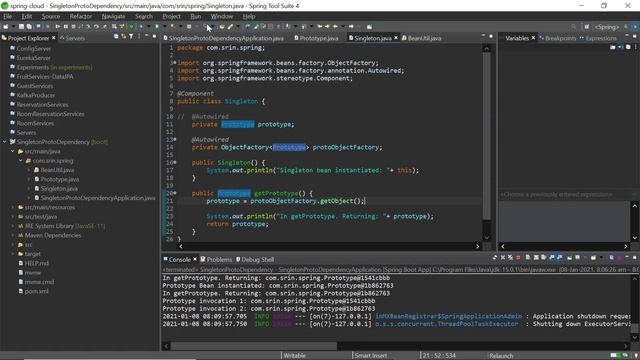Click Relaunch in the status bar

tap(501, 356)
